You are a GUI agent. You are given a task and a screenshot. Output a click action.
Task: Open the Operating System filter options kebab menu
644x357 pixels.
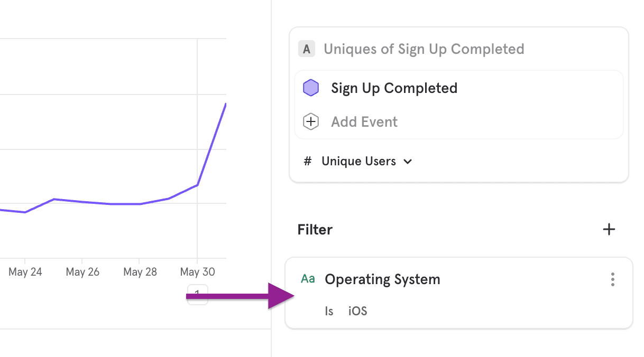tap(612, 279)
